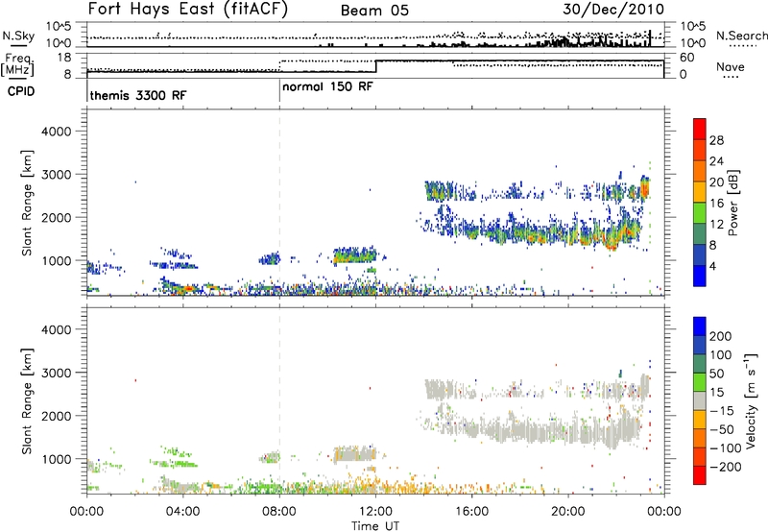This screenshot has width=768, height=532.
Task: Click the 'Fort Hays East (fitACF)' title
Action: (x=187, y=10)
